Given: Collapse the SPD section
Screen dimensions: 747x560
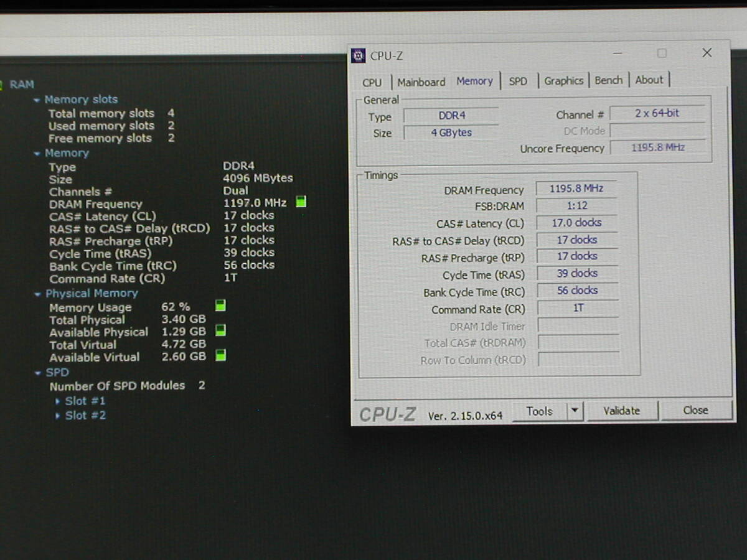Looking at the screenshot, I should tap(39, 373).
